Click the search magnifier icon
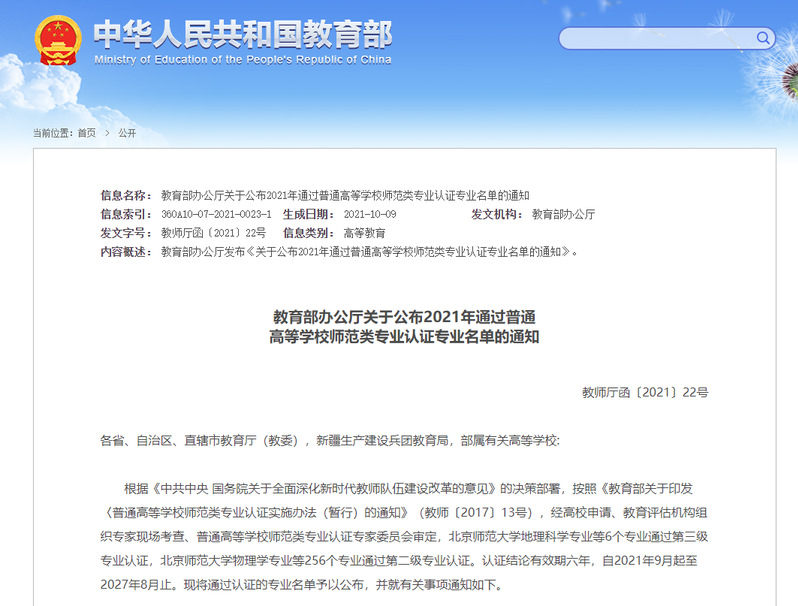The image size is (798, 606). pos(764,39)
